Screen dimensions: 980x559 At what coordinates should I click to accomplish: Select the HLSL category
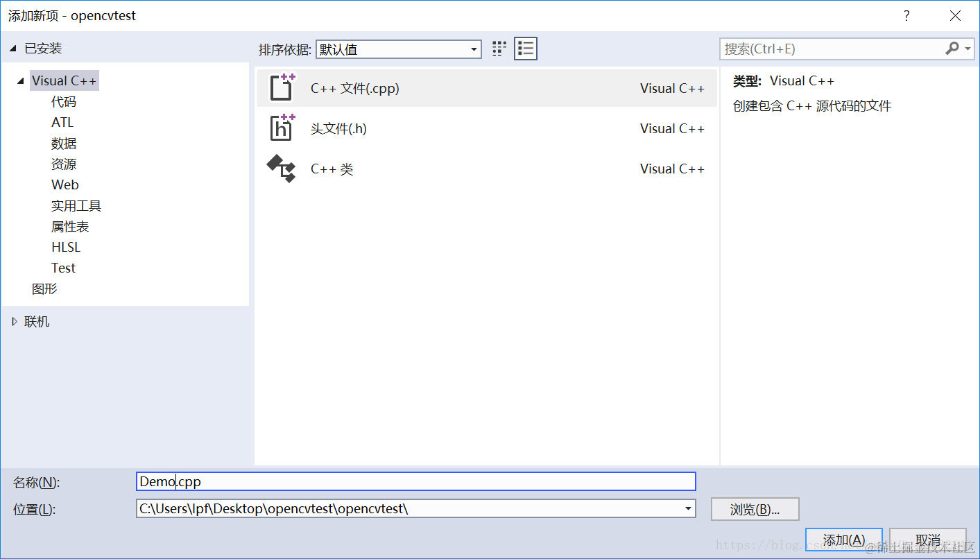coord(66,247)
